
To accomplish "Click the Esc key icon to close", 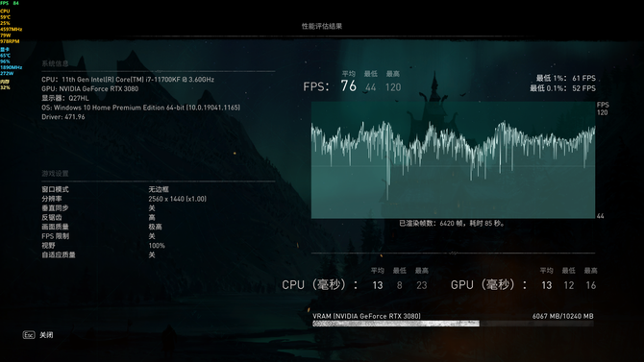I will tap(29, 335).
